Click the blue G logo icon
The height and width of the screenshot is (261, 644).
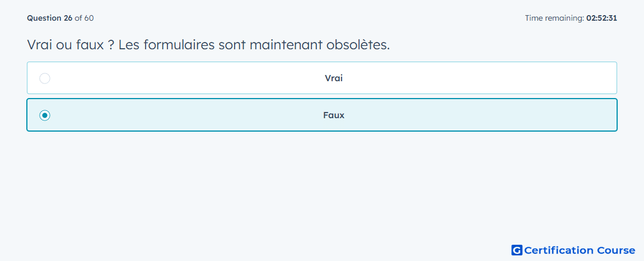[x=517, y=250]
